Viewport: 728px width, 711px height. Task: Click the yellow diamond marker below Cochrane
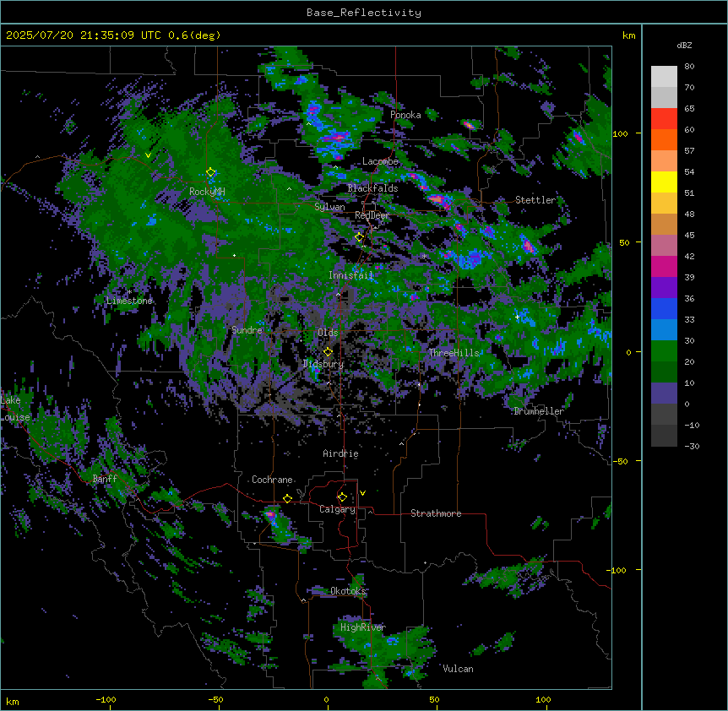(x=287, y=498)
